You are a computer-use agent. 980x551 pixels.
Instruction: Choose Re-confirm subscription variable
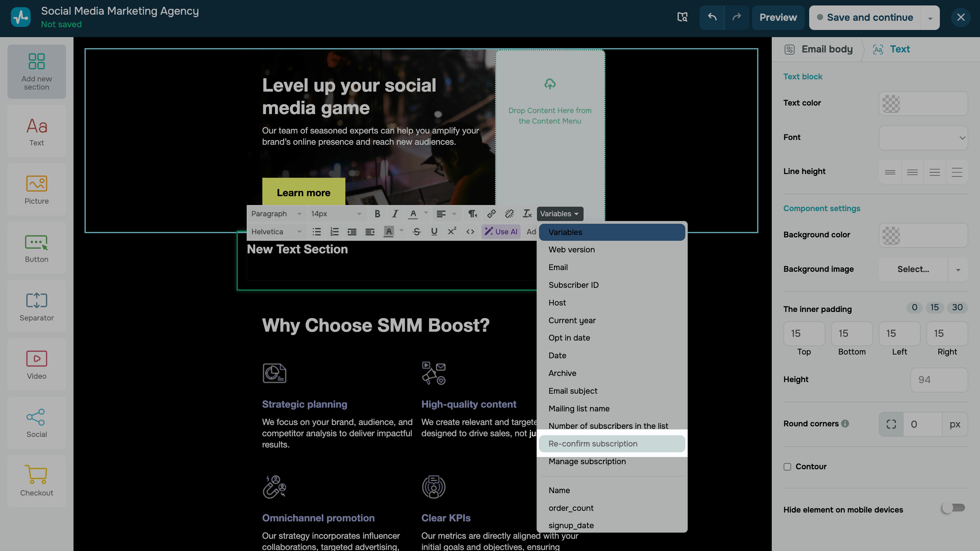pos(612,444)
